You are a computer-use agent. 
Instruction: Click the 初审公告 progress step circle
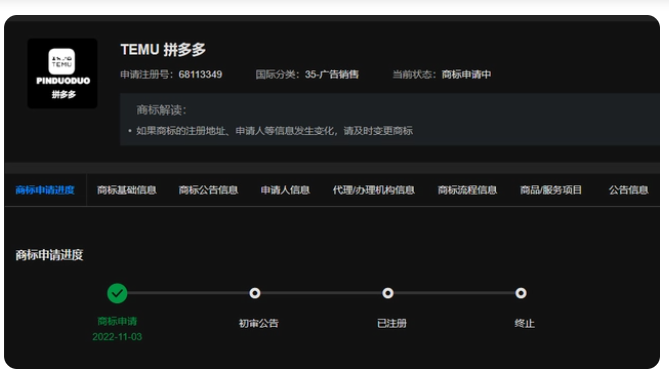[255, 293]
